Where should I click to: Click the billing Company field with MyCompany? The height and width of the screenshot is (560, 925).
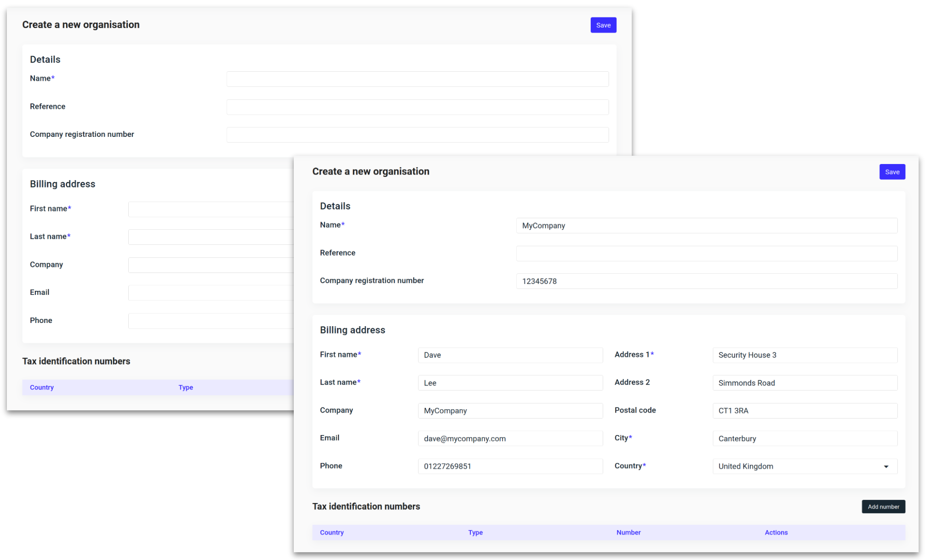510,411
